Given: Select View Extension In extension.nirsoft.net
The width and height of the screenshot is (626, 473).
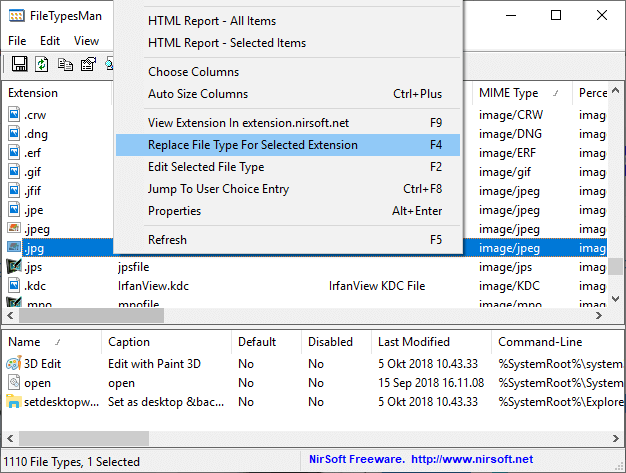Looking at the screenshot, I should coord(288,123).
